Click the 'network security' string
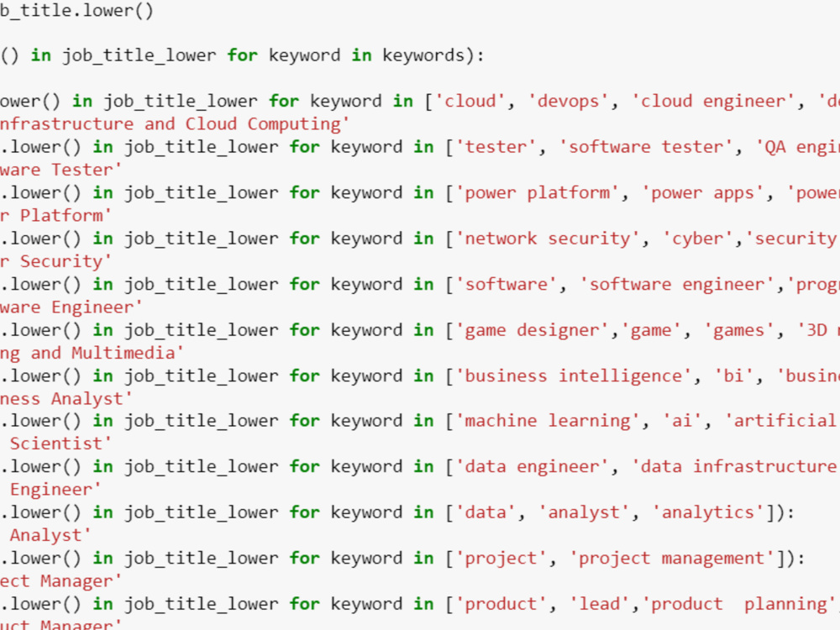Image resolution: width=840 pixels, height=630 pixels. (549, 238)
